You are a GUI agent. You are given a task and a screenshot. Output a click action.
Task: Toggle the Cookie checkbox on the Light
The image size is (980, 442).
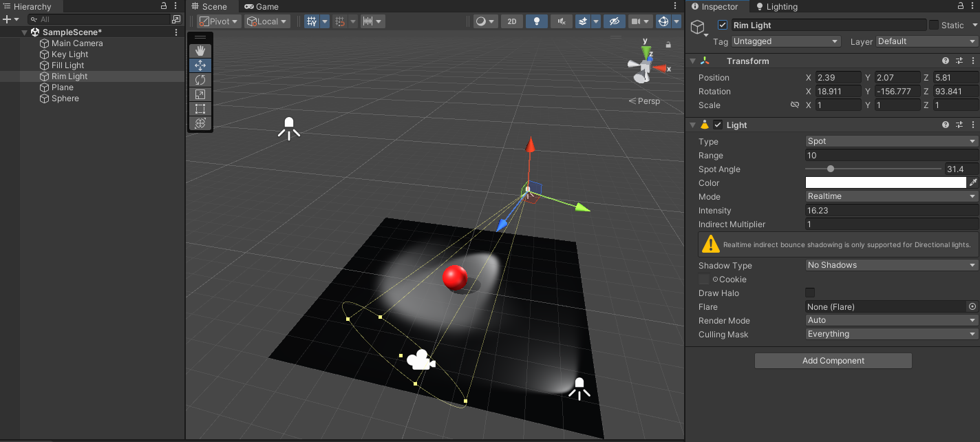tap(704, 279)
